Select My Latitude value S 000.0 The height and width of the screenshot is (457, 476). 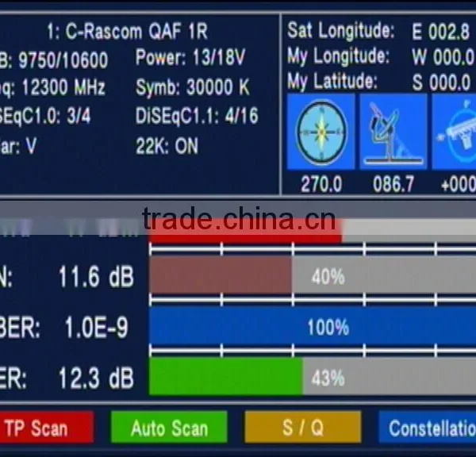[441, 82]
